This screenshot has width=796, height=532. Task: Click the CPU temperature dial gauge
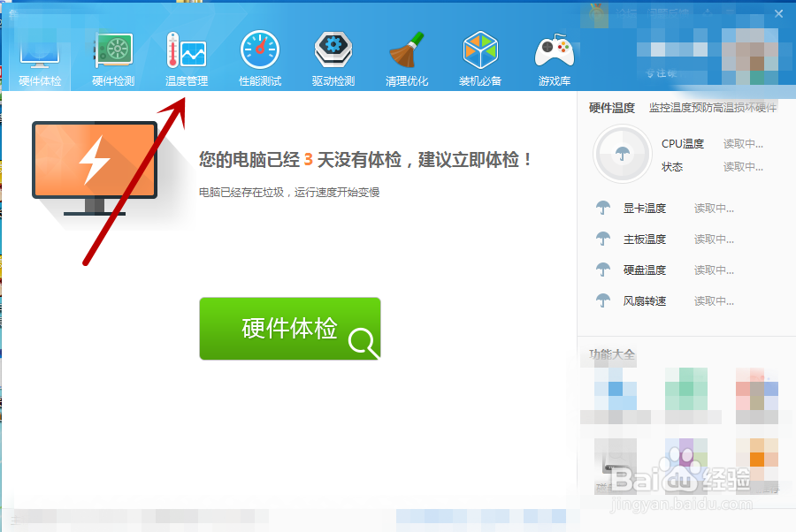point(623,154)
